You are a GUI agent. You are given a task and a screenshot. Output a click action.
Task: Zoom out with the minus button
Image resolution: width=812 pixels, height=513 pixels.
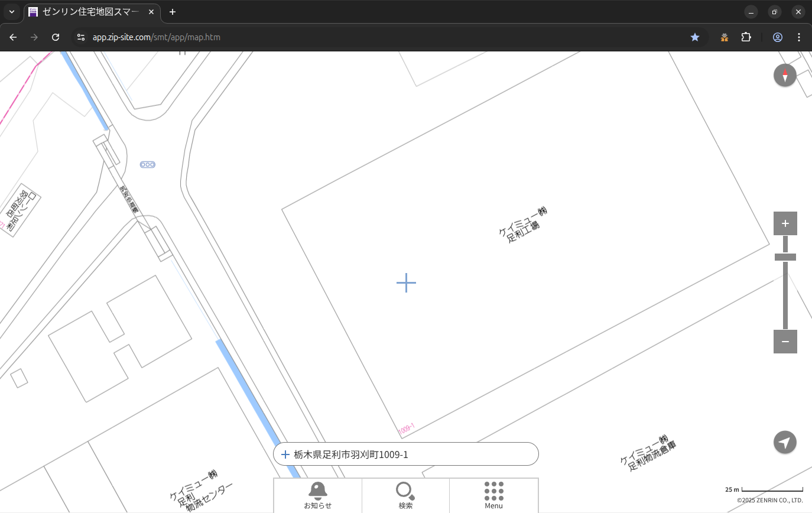coord(785,342)
